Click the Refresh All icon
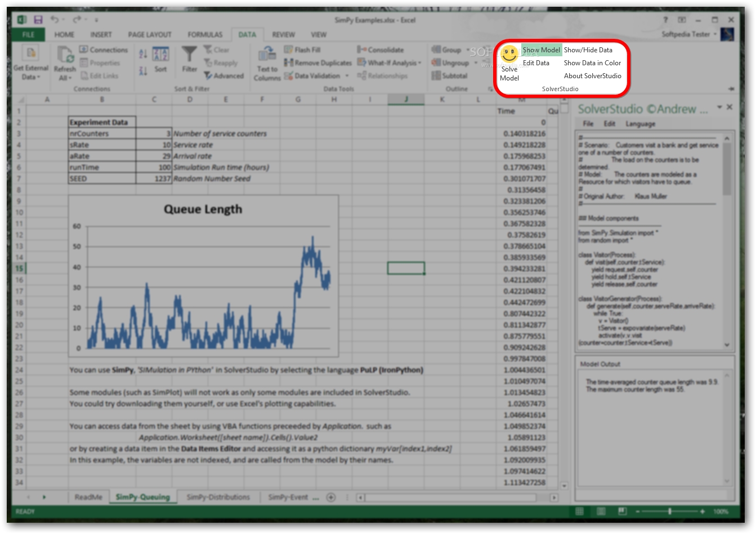 tap(65, 55)
